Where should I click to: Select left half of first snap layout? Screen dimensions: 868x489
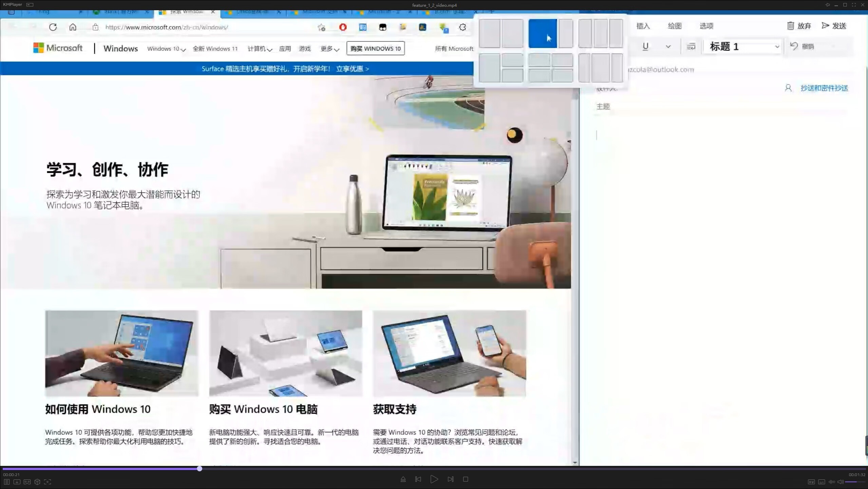point(490,33)
